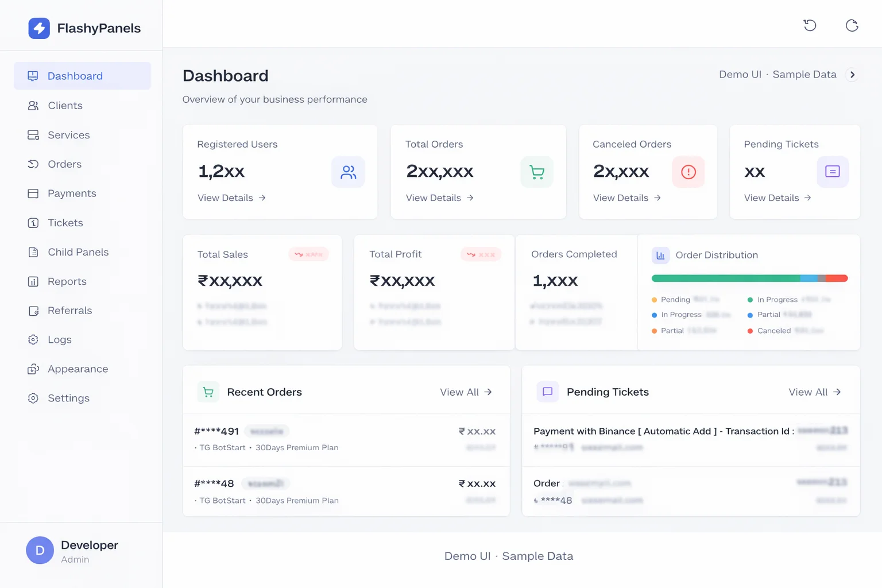Viewport: 882px width, 588px height.
Task: Click the green shopping cart icon on Total Orders
Action: pyautogui.click(x=536, y=172)
